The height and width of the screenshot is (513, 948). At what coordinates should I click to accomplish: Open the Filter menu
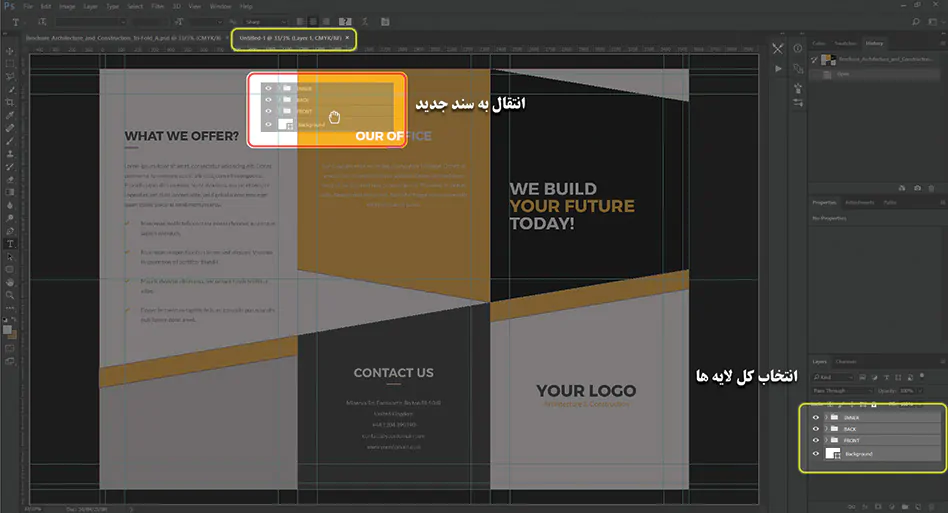tap(158, 6)
